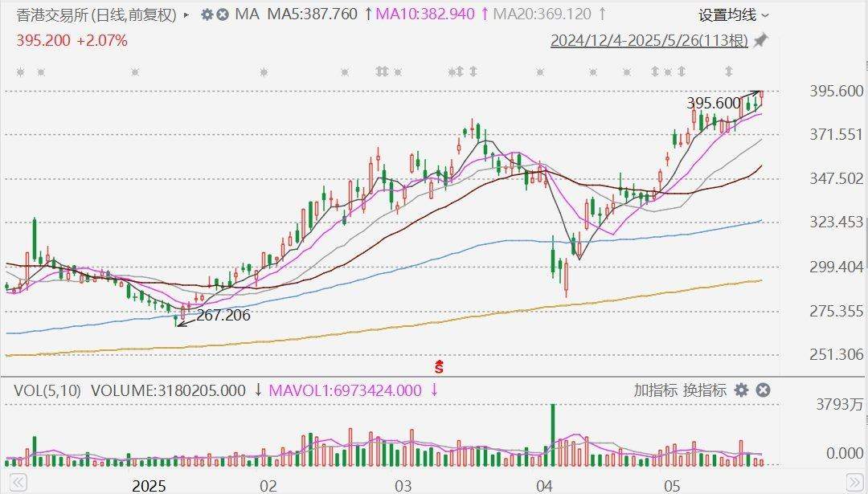This screenshot has width=868, height=494.
Task: Expand the triangle beside 香港交易所 title
Action: (187, 14)
